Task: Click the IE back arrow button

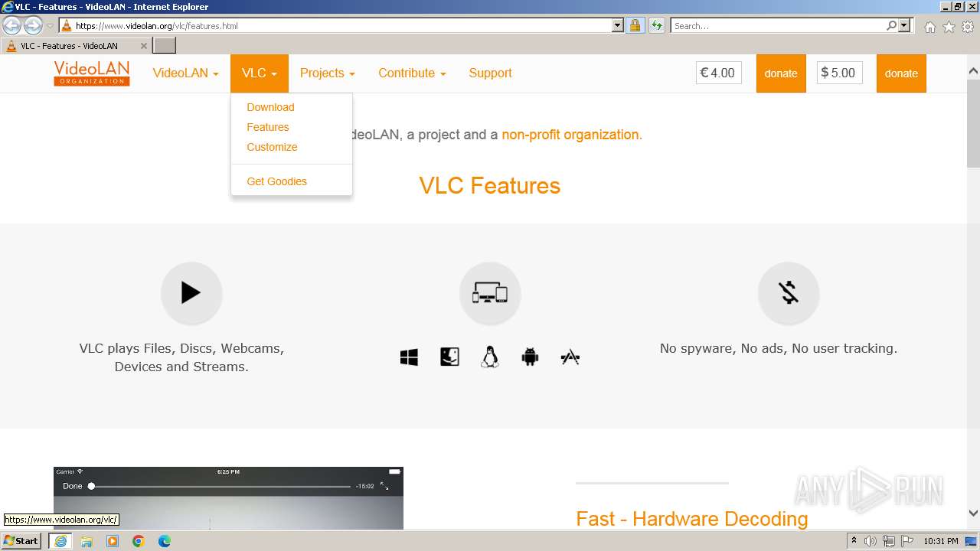Action: click(x=11, y=26)
